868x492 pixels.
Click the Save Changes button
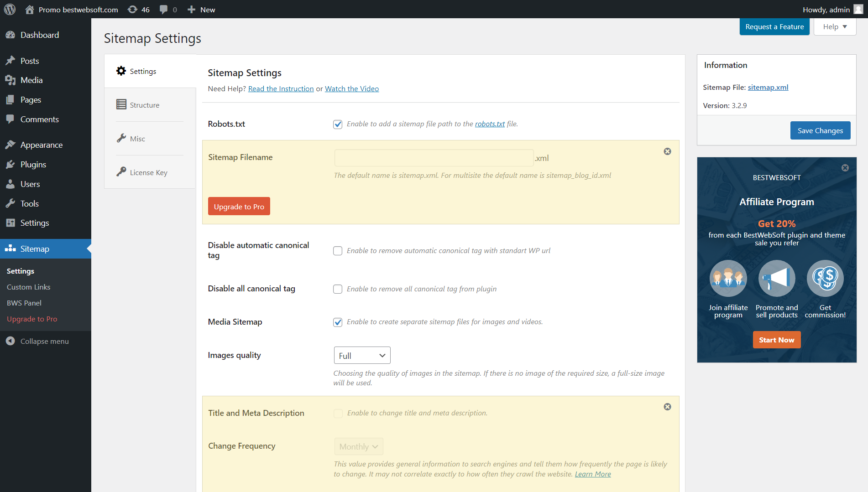click(x=820, y=130)
